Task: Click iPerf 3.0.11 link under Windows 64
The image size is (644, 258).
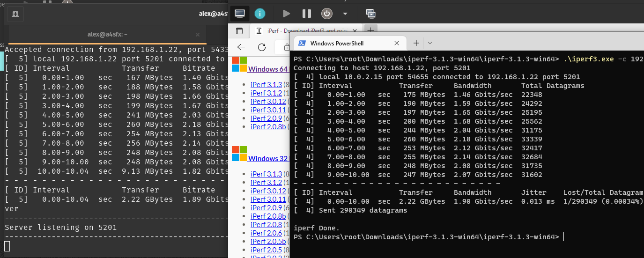Action: coord(268,110)
